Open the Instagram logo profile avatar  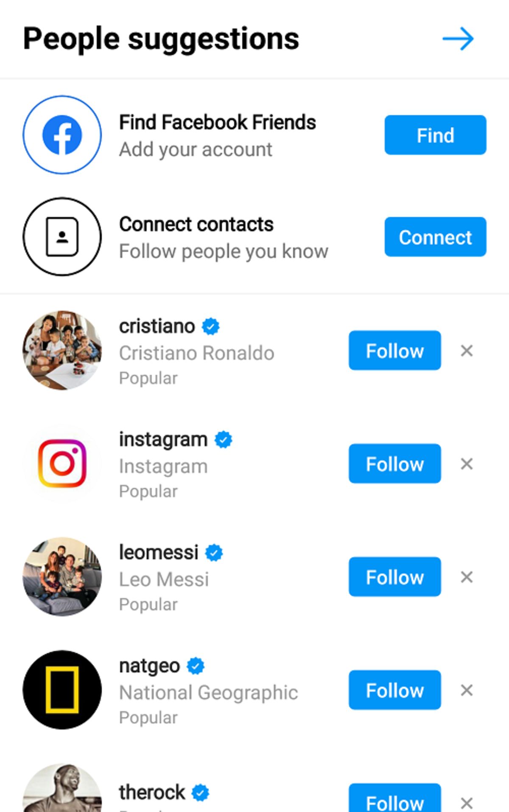pyautogui.click(x=62, y=464)
